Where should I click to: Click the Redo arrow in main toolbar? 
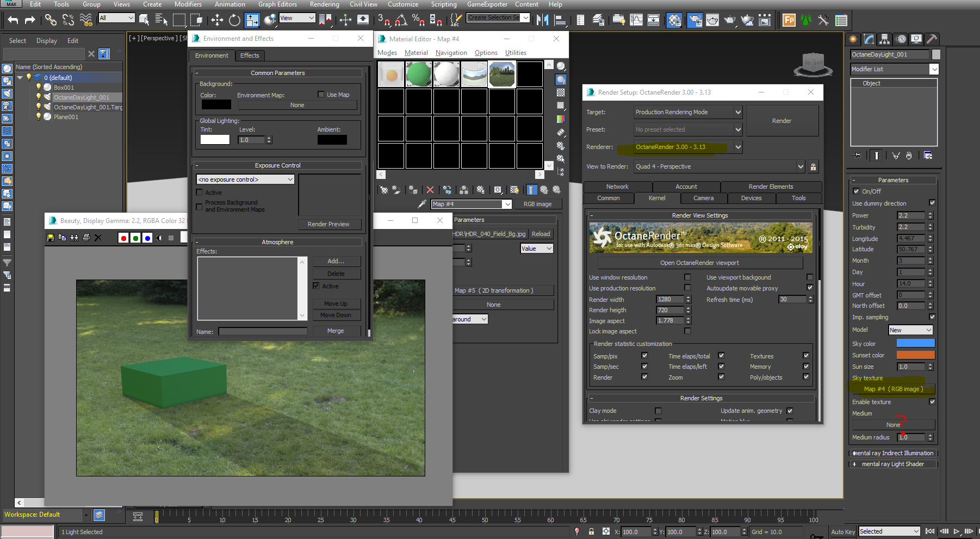pos(30,20)
